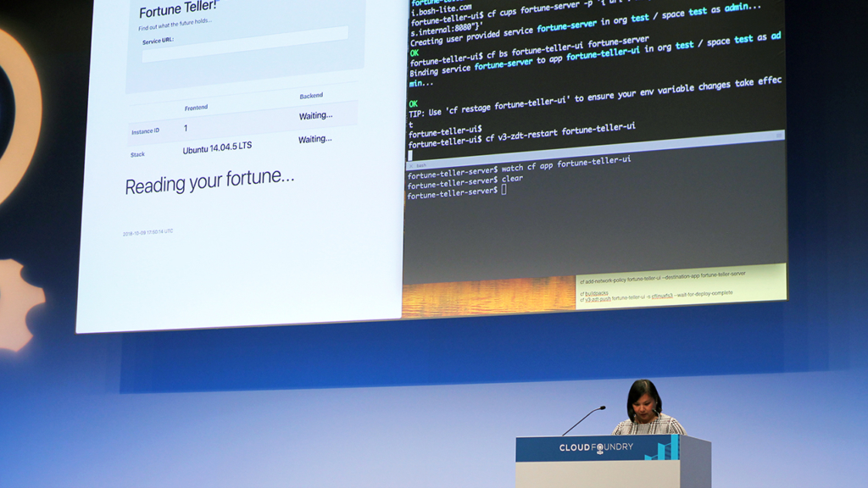Click the 'Creating user provided service fortune-server' line
This screenshot has height=488, width=868.
(585, 25)
